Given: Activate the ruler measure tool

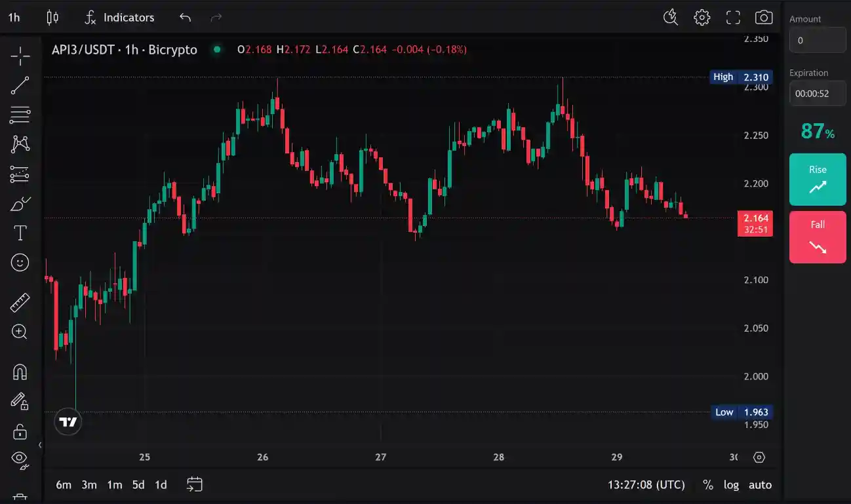Looking at the screenshot, I should pyautogui.click(x=20, y=302).
